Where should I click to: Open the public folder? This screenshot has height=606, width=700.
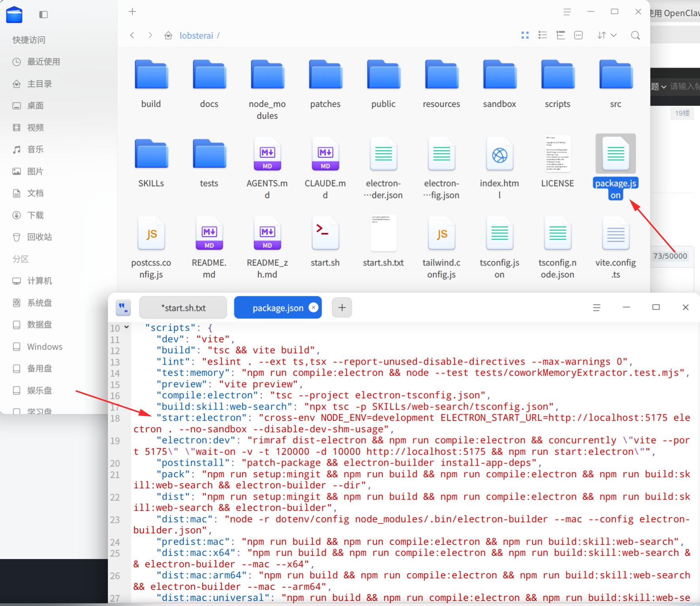(x=383, y=74)
